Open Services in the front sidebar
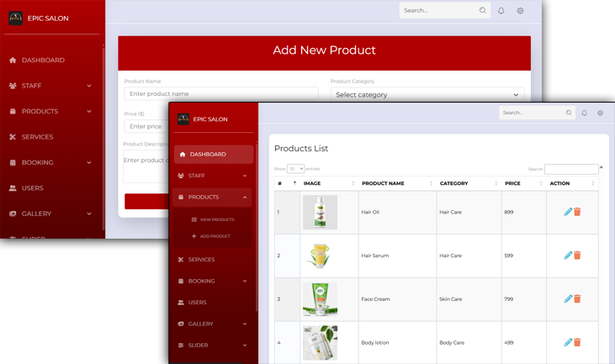The image size is (615, 364). [x=201, y=260]
